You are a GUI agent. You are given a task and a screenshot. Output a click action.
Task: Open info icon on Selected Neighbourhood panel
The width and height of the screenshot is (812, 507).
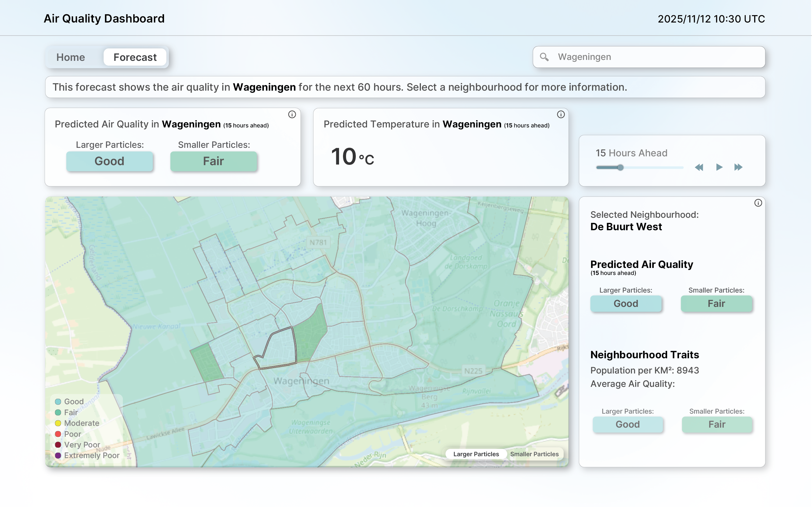coord(758,203)
